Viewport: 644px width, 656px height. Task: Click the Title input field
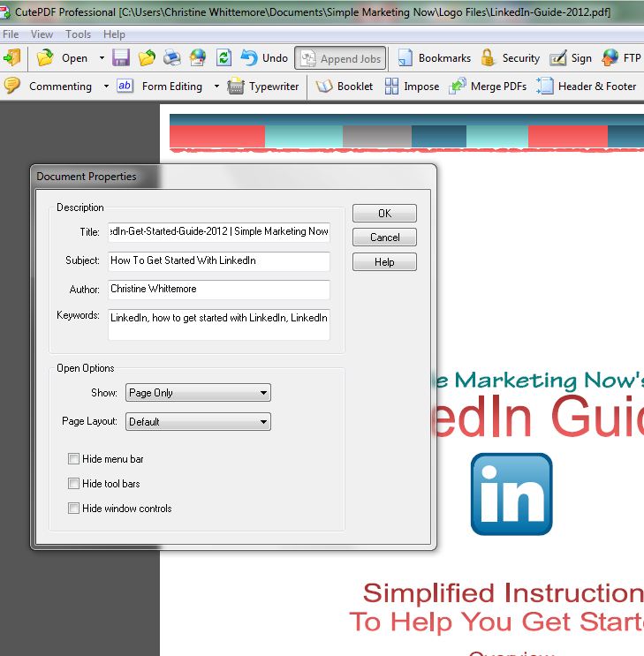point(219,232)
